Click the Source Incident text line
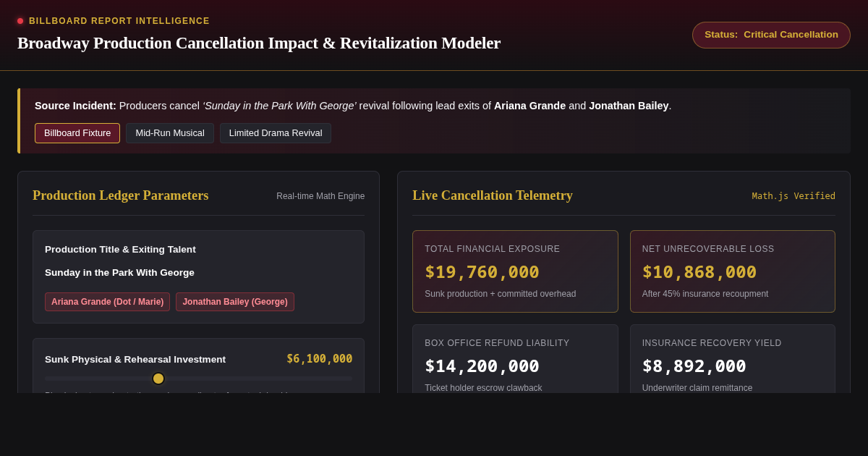Screen dimensions: 868x456 coord(353,106)
